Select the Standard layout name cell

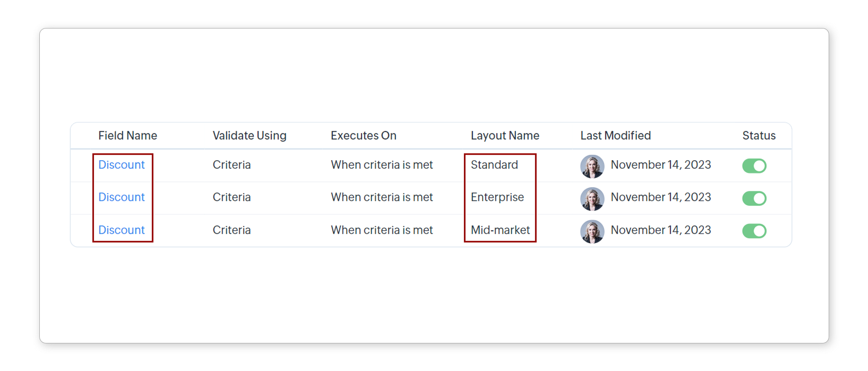click(x=494, y=165)
